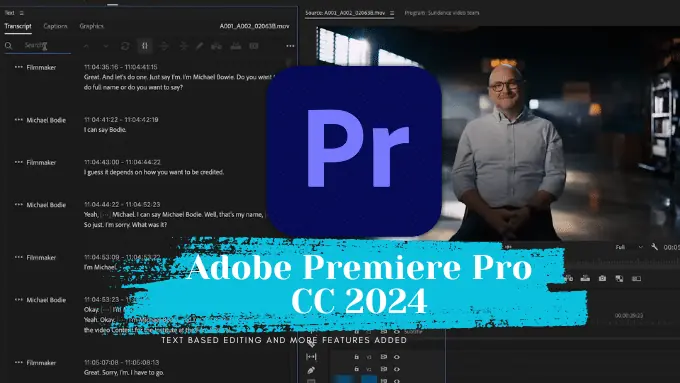Click the transcript search magnifier icon
Viewport: 680px width, 383px height.
tap(9, 46)
